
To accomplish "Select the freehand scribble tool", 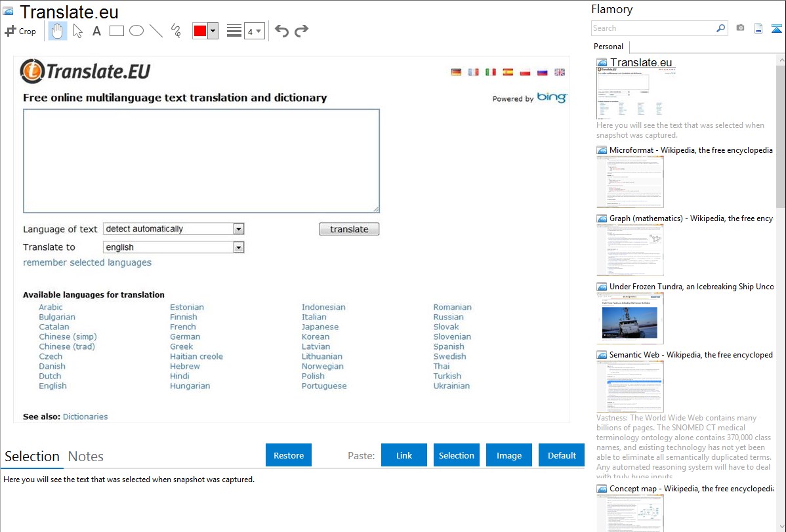I will point(176,31).
